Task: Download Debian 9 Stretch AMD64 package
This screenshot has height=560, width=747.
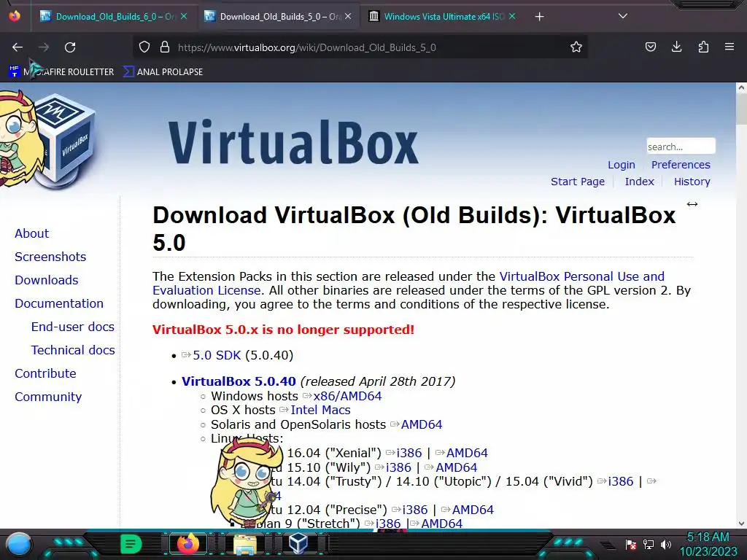Action: tap(441, 524)
